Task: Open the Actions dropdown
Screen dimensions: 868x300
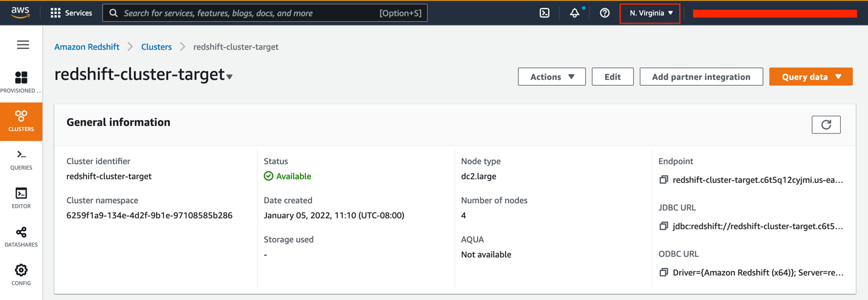Action: (551, 77)
